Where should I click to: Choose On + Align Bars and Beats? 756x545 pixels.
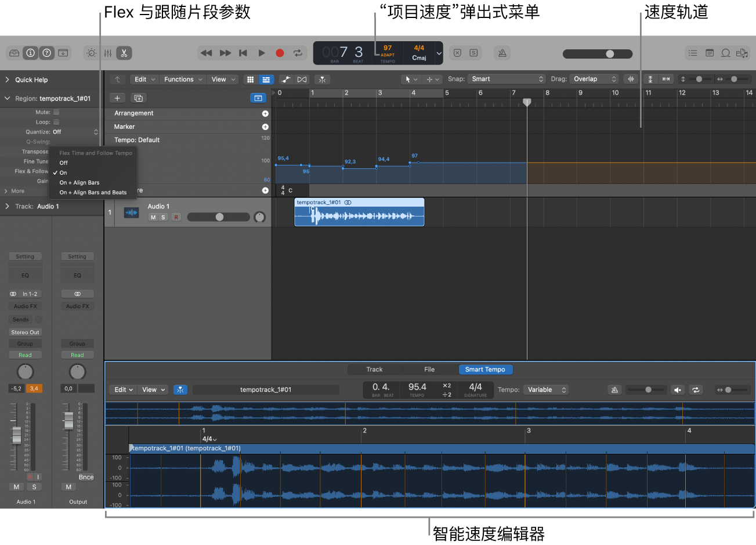(x=93, y=193)
